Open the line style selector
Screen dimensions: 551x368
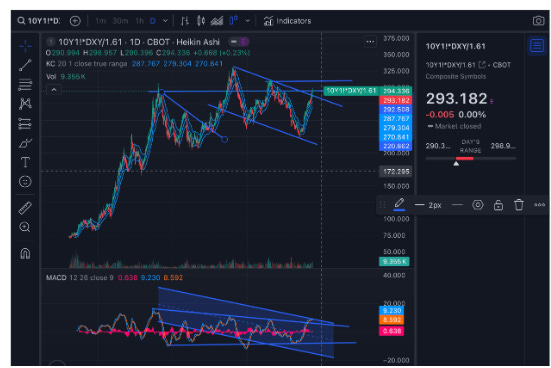(x=457, y=205)
